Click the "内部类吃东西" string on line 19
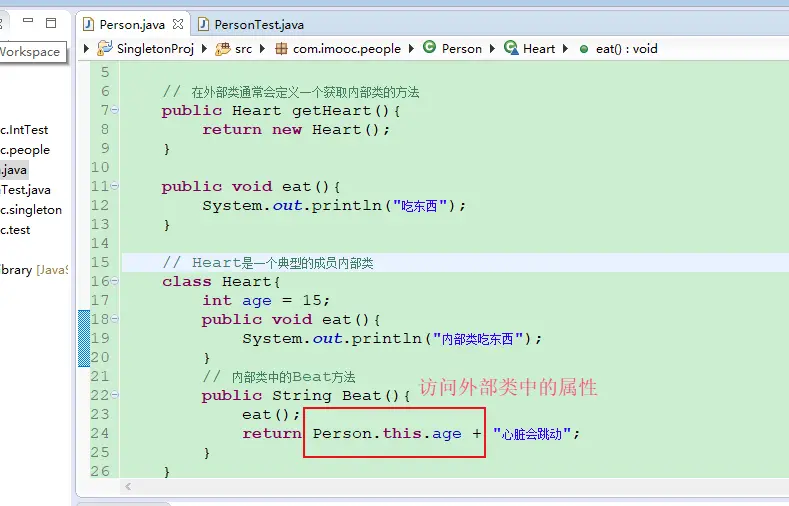This screenshot has width=789, height=506. 478,339
